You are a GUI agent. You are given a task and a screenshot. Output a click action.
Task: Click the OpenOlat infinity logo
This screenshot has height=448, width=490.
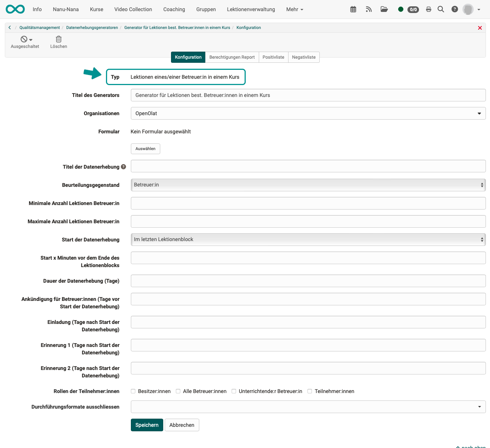(15, 9)
